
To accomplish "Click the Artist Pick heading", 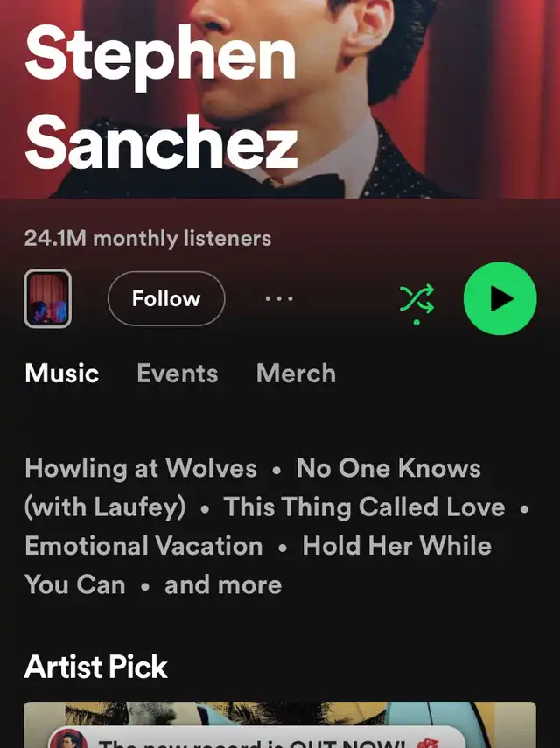I will [96, 667].
